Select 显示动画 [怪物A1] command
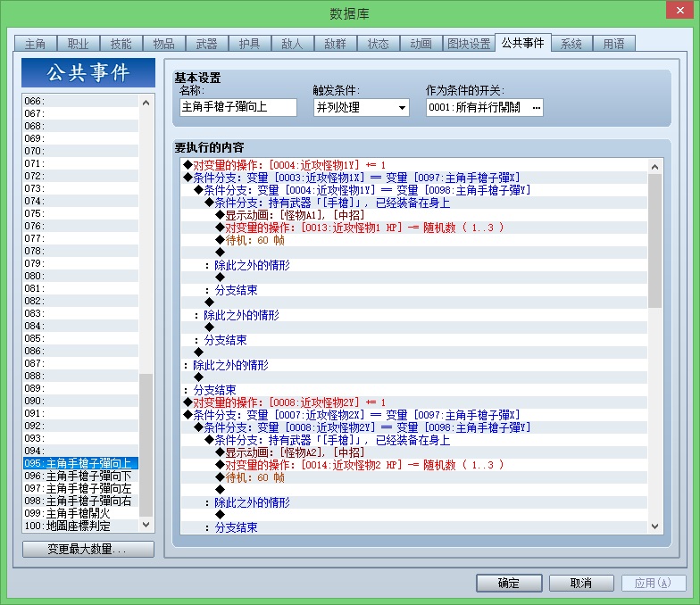 (x=414, y=215)
